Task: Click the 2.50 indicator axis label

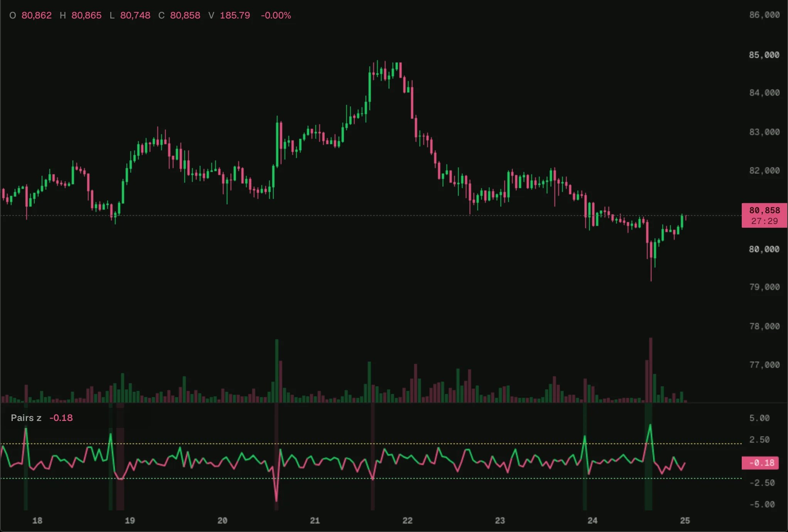Action: point(759,440)
